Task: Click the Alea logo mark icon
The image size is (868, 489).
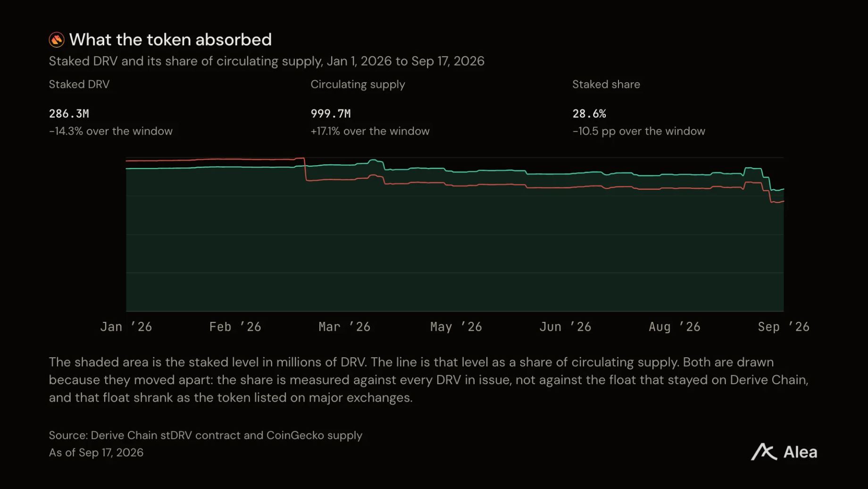Action: 764,452
